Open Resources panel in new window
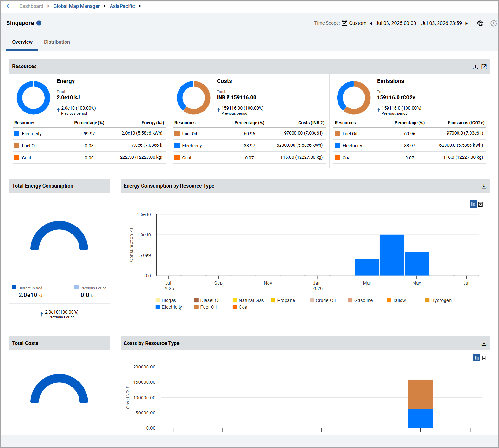Screen dimensions: 499x448 point(484,67)
